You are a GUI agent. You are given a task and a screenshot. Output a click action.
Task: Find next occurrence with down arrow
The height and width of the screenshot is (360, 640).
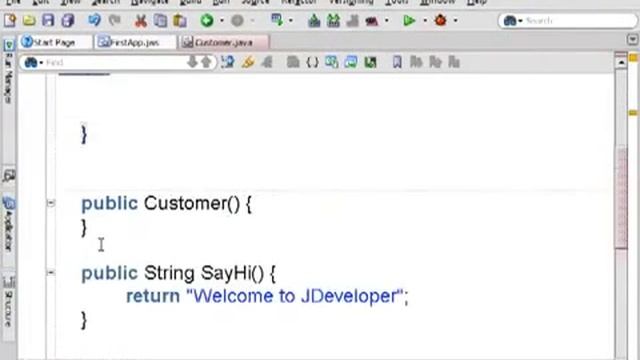tap(192, 62)
